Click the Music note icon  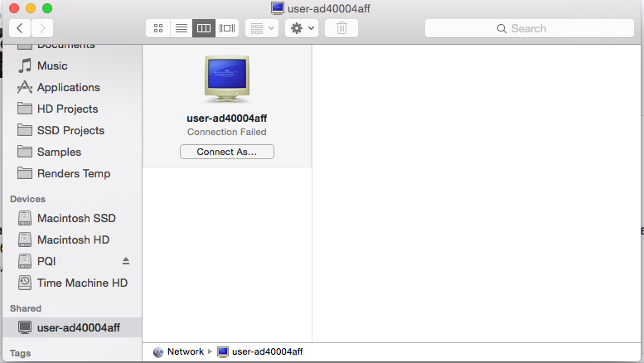coord(25,65)
